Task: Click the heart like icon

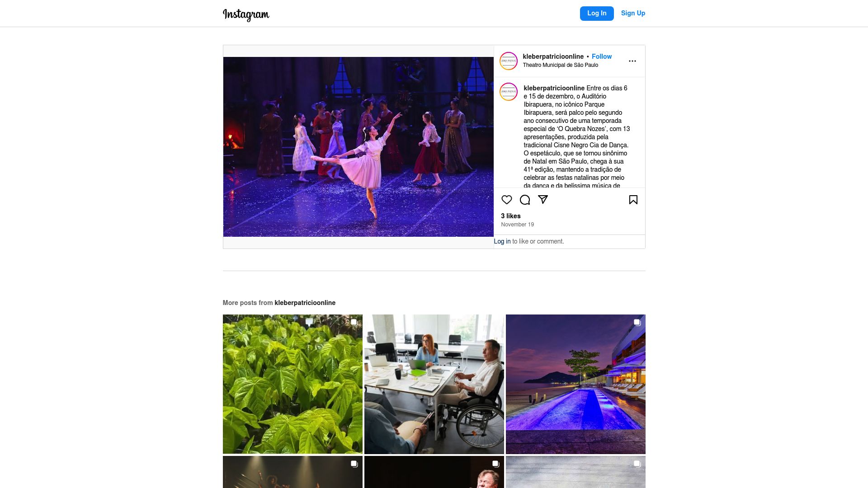Action: tap(506, 200)
